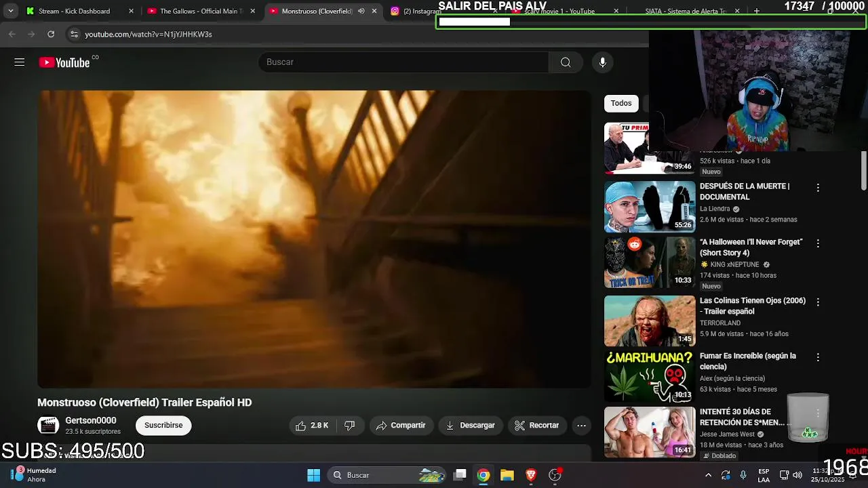Screen dimensions: 868x488
Task: Open the Windows Start menu
Action: point(313,475)
